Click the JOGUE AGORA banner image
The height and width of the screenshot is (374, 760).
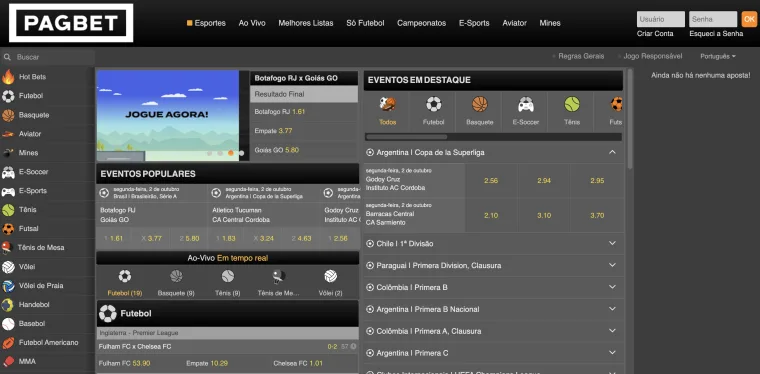pyautogui.click(x=168, y=115)
